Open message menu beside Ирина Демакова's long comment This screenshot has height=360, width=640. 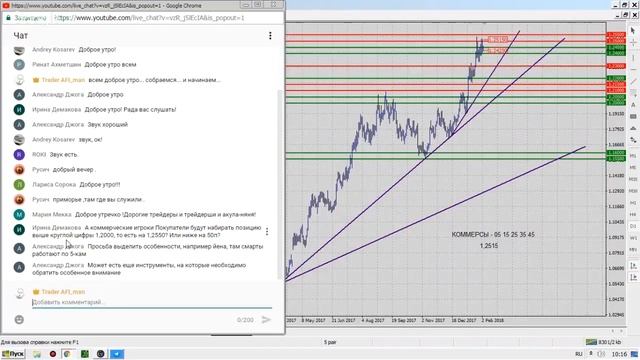coord(267,231)
